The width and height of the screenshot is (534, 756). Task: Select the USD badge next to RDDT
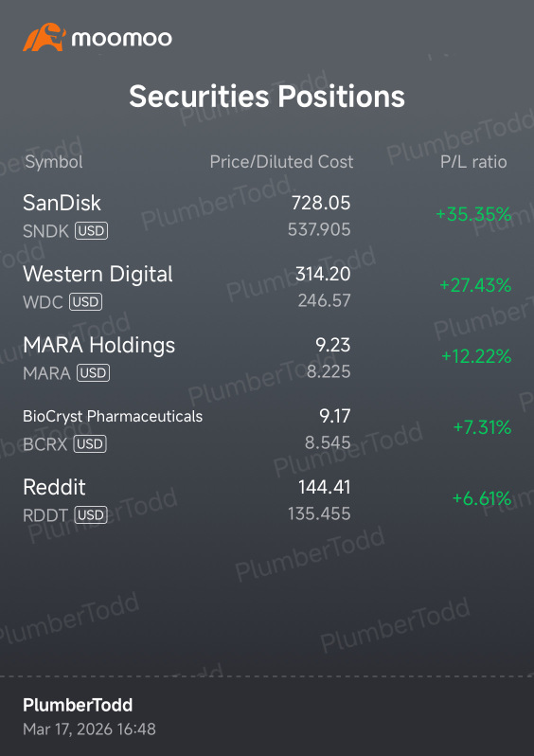[x=91, y=515]
